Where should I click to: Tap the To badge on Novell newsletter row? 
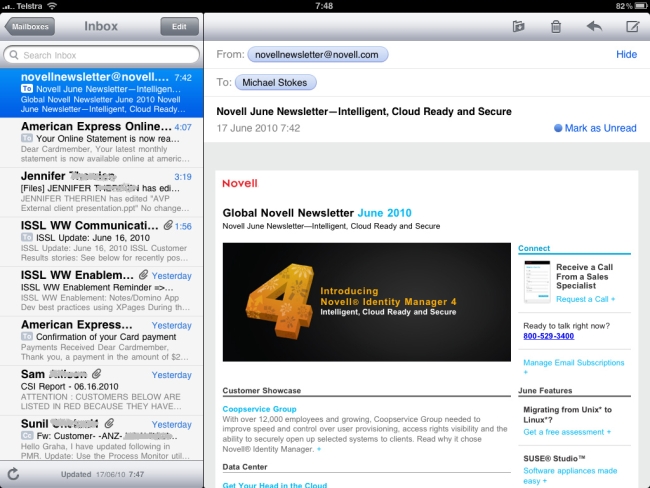click(x=27, y=89)
